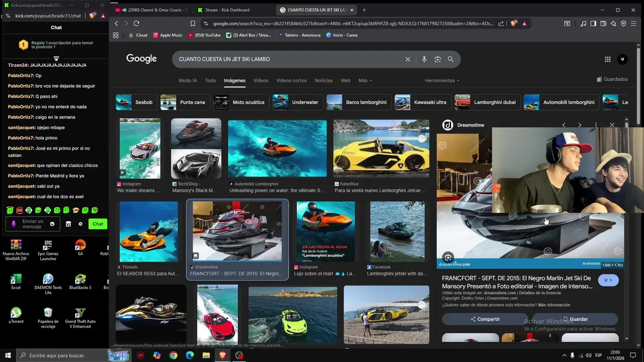Open emoji picker in Kick chat input
The width and height of the screenshot is (644, 362).
pyautogui.click(x=53, y=224)
